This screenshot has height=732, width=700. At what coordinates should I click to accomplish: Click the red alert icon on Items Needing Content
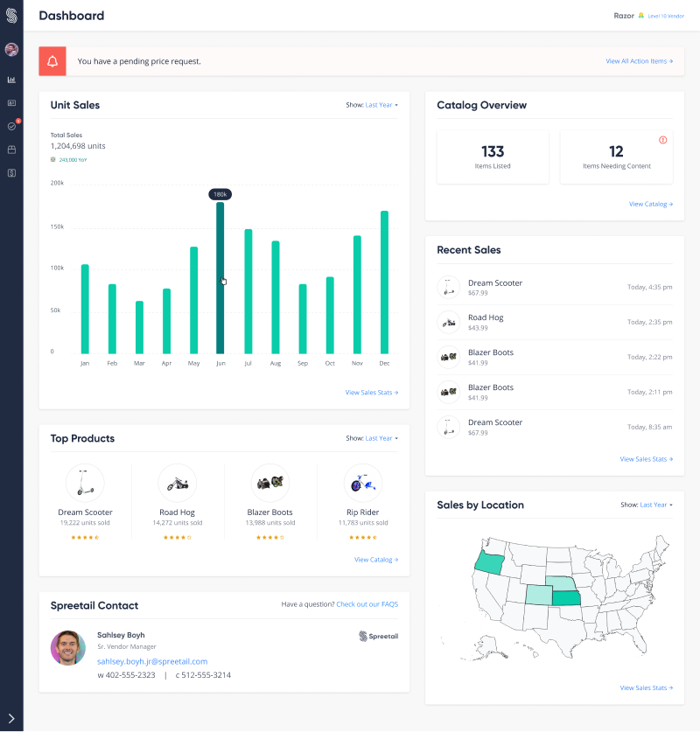click(662, 140)
